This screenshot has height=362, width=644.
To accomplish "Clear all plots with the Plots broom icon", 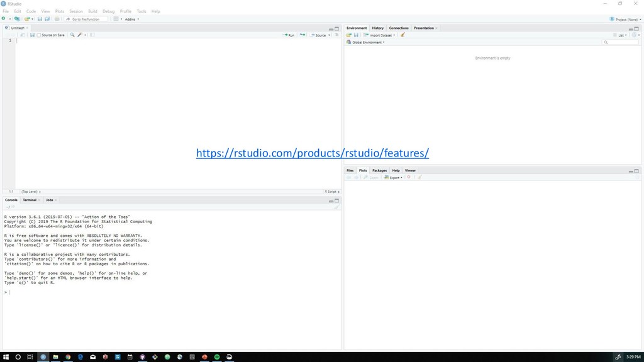I will click(x=419, y=177).
